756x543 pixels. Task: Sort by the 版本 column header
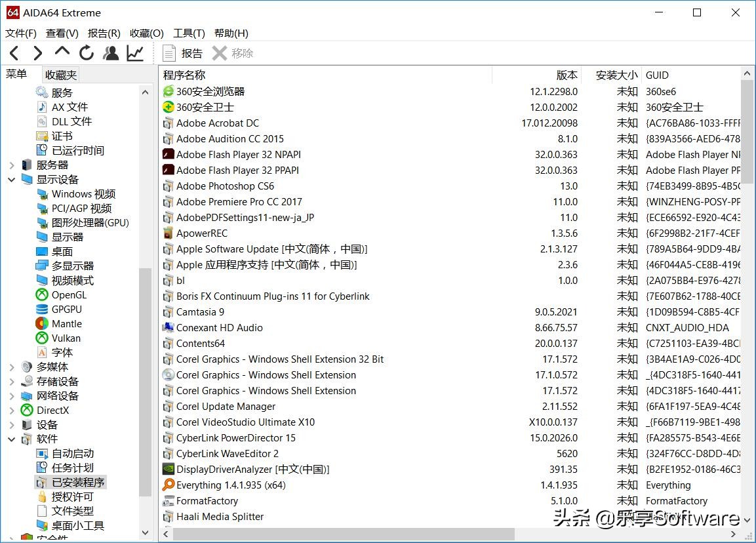tap(536, 75)
